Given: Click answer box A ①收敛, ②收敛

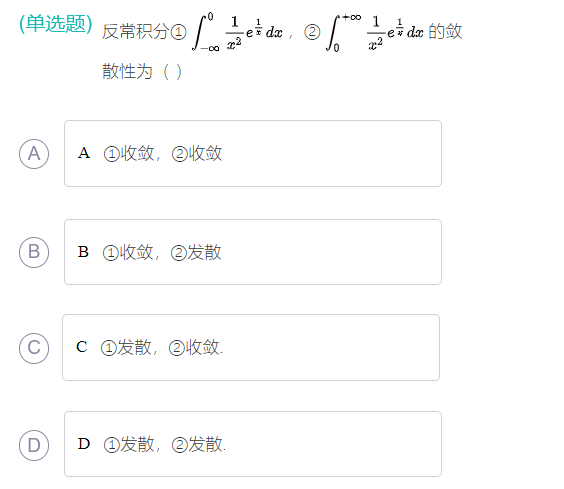Looking at the screenshot, I should click(253, 154).
